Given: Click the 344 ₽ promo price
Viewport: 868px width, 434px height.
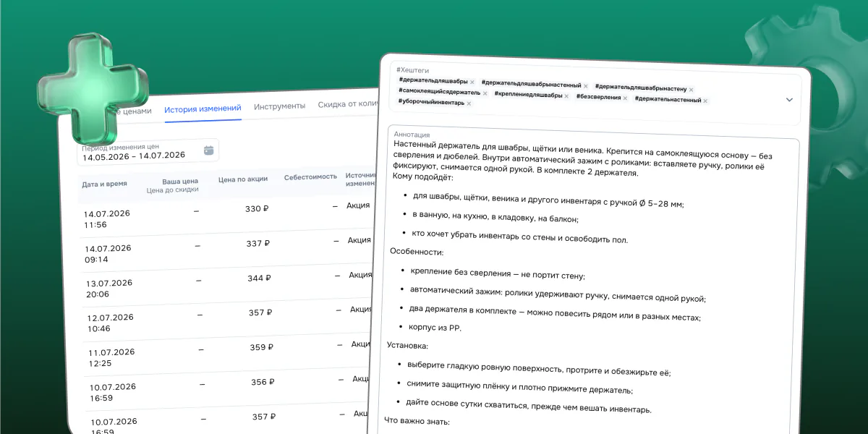Looking at the screenshot, I should [x=260, y=278].
